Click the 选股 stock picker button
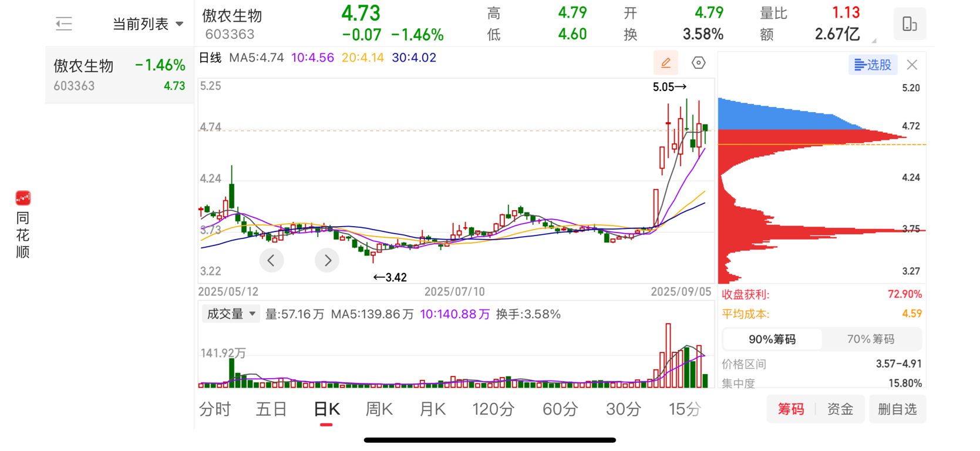980x451 pixels. coord(873,65)
